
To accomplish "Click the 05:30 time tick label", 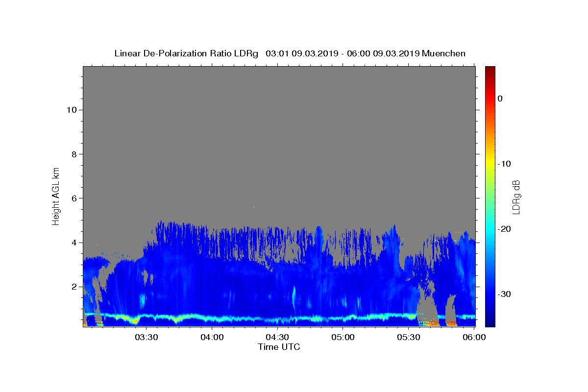I will click(409, 338).
